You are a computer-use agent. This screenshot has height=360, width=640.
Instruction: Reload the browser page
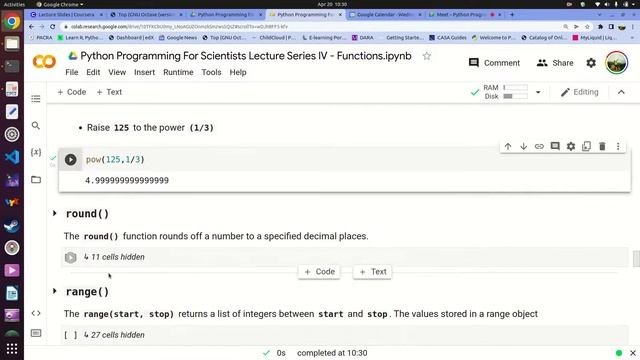click(x=53, y=27)
